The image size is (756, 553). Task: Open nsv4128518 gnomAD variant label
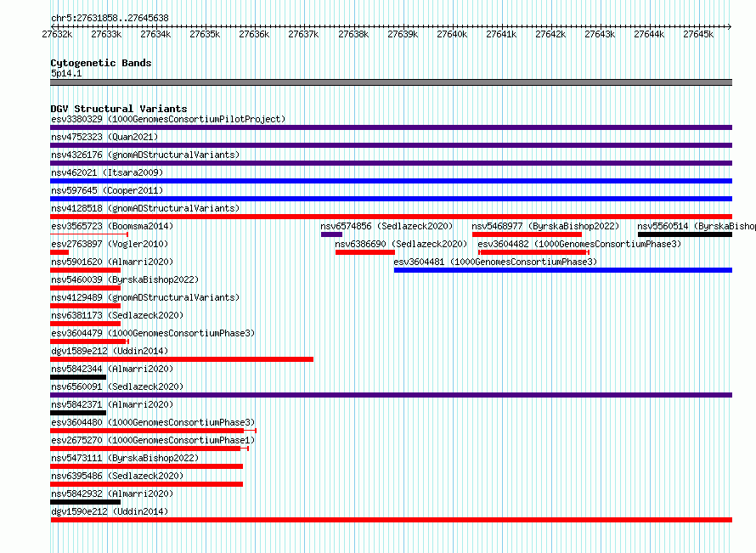(x=145, y=208)
